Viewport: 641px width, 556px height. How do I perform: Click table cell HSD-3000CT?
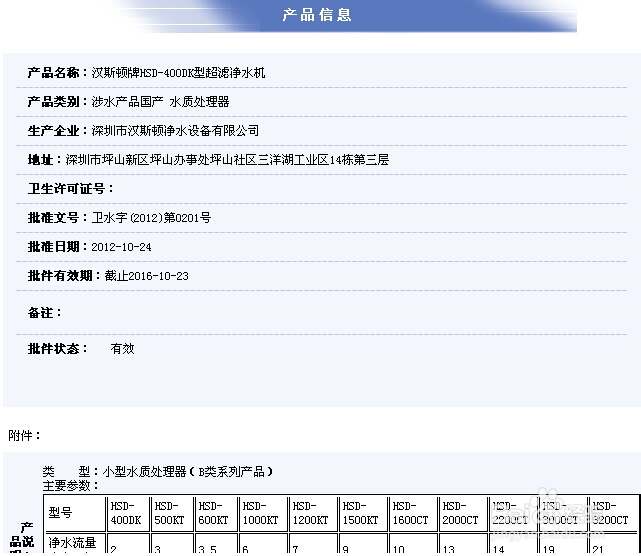[x=563, y=513]
